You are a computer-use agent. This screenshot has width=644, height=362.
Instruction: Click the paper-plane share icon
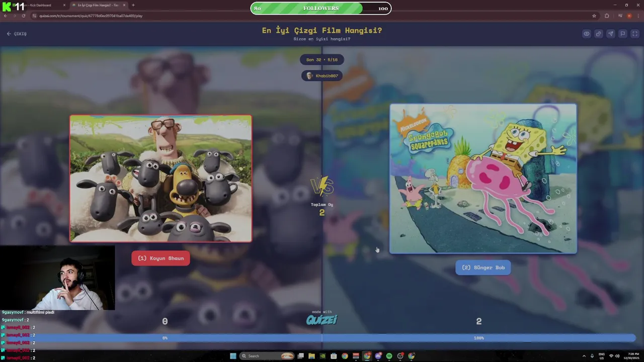point(611,34)
